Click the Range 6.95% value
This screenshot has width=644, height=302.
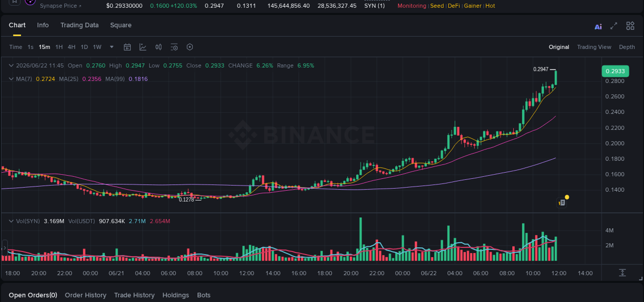[x=306, y=65]
